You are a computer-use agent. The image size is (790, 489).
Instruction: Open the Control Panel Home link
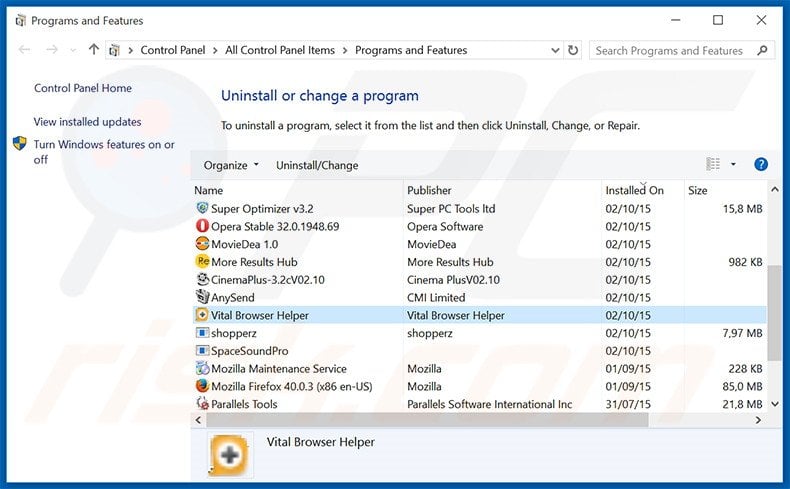[x=83, y=88]
